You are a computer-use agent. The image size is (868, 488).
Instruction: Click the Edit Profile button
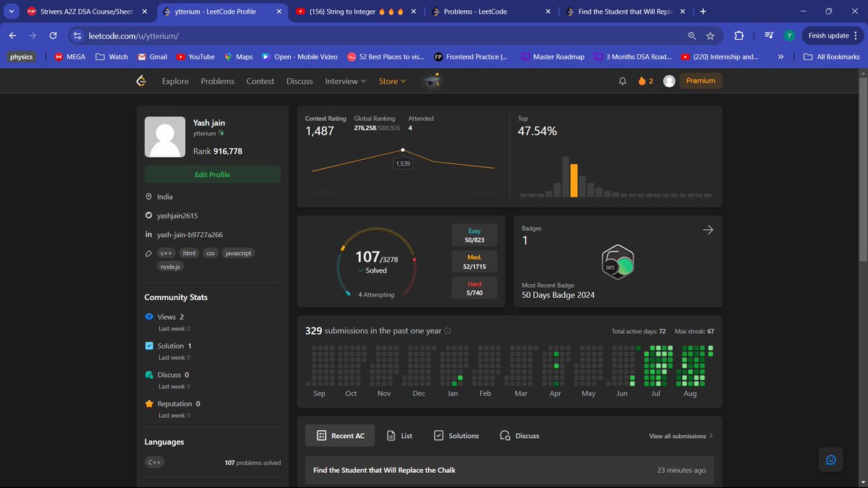pos(212,175)
